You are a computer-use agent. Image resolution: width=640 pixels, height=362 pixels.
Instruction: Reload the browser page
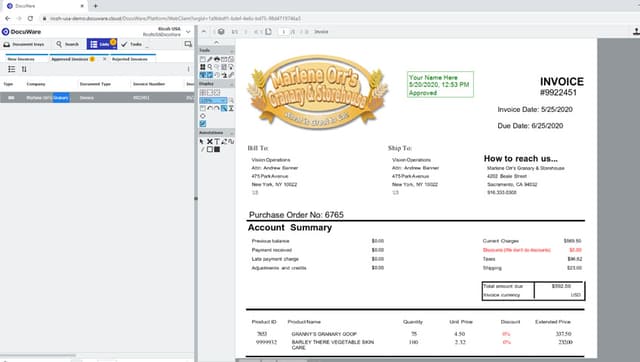click(30, 18)
